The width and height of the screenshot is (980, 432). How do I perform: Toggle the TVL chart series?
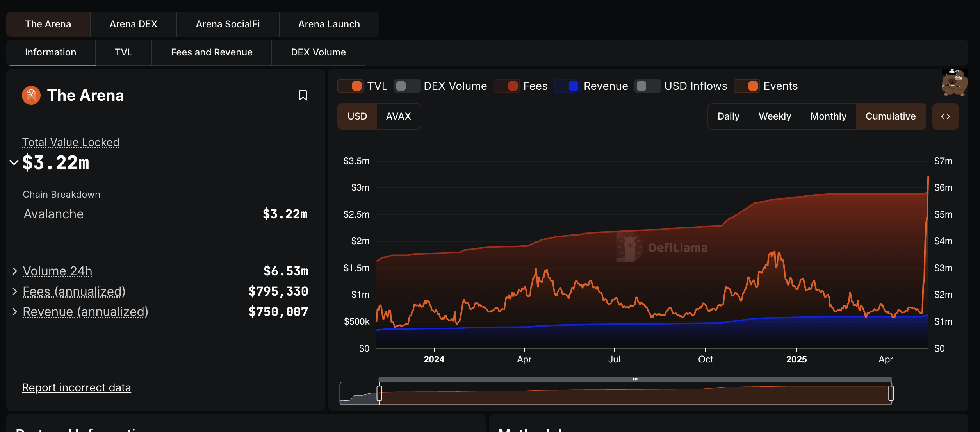tap(351, 86)
